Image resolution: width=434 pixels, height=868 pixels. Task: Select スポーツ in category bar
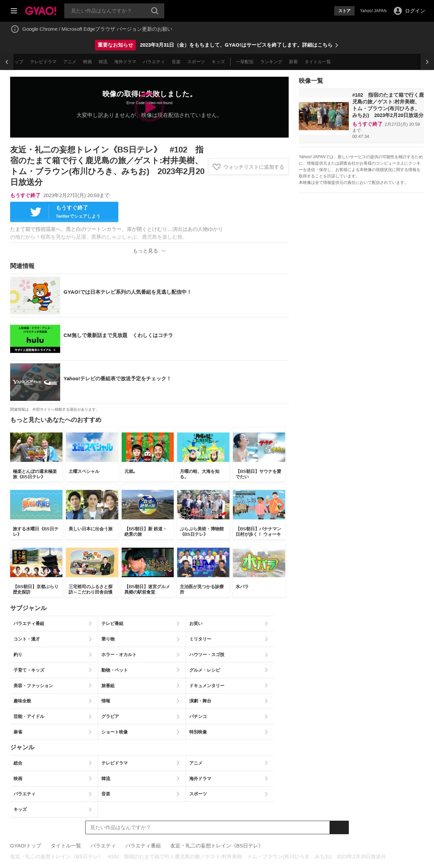click(196, 62)
